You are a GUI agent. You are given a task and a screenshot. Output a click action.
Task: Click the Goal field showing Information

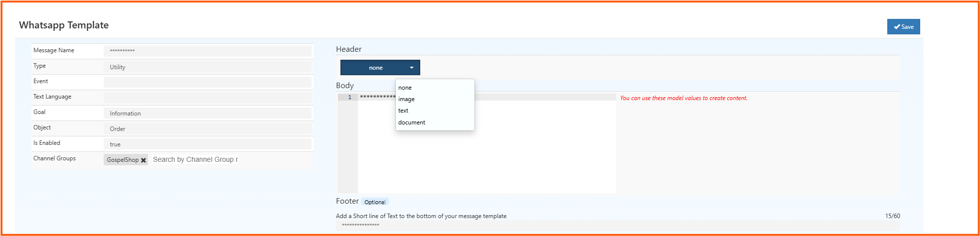coord(207,113)
